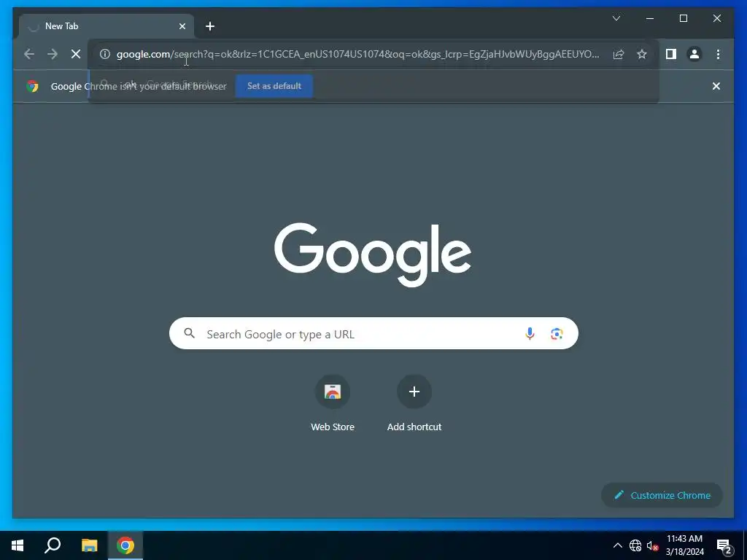
Task: Click the Set as default button
Action: 274,86
